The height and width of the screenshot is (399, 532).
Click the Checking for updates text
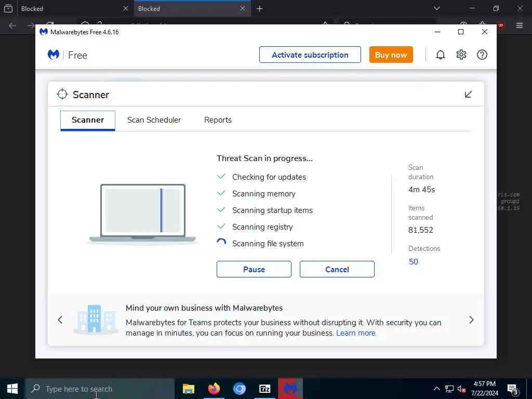269,177
